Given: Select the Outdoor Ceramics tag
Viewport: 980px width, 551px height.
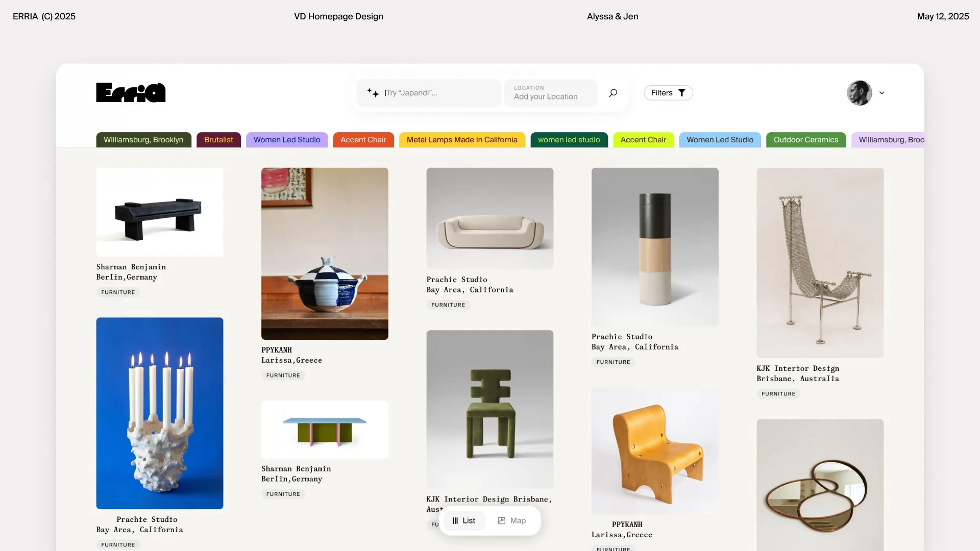Looking at the screenshot, I should [806, 140].
